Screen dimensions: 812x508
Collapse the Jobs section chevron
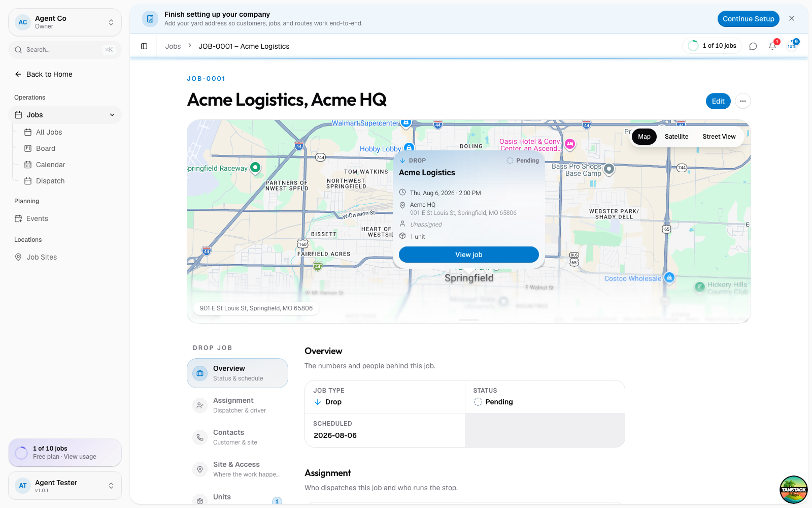[112, 115]
